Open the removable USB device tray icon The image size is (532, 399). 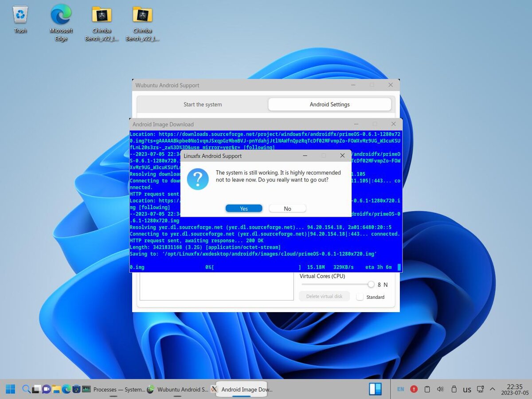tap(454, 389)
